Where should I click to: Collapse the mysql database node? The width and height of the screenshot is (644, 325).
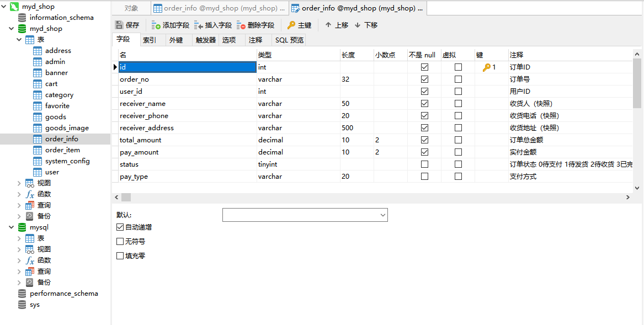12,227
